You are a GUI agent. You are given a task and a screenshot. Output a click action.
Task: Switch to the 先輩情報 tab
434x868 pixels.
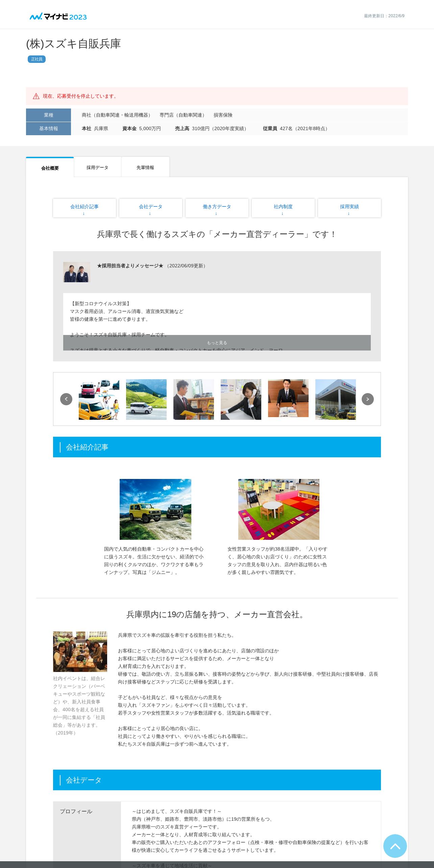click(x=145, y=167)
